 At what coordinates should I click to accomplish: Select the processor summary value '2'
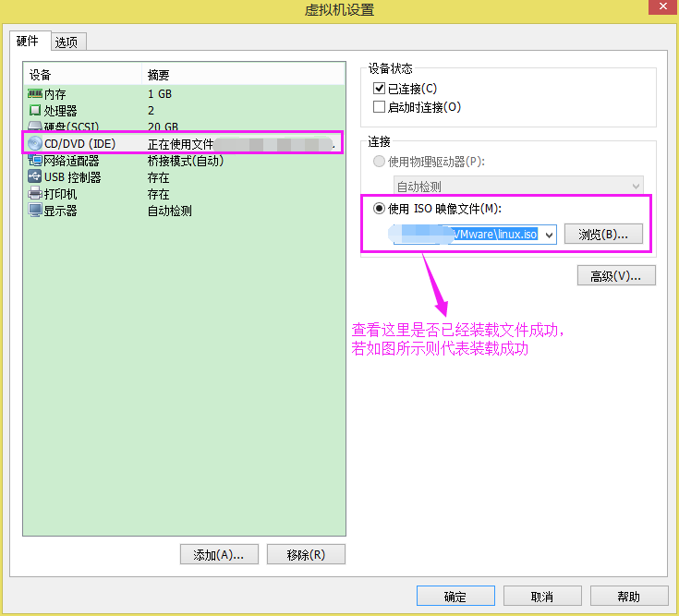coord(151,111)
